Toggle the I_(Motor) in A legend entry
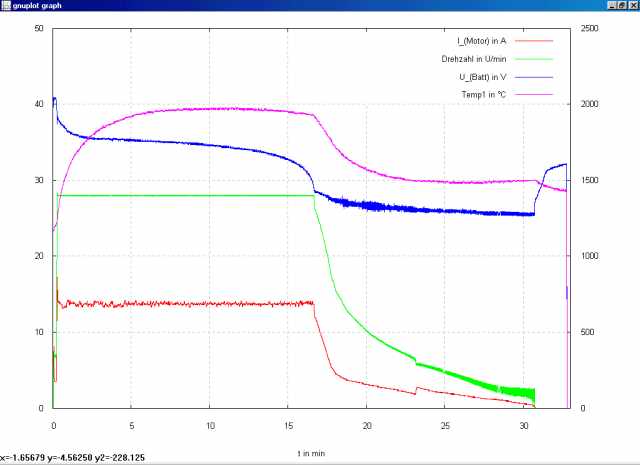Viewport: 640px width, 465px height. 481,40
